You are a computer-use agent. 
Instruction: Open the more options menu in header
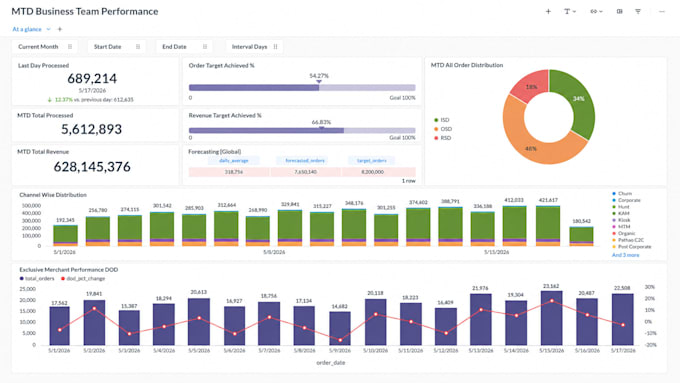[662, 11]
